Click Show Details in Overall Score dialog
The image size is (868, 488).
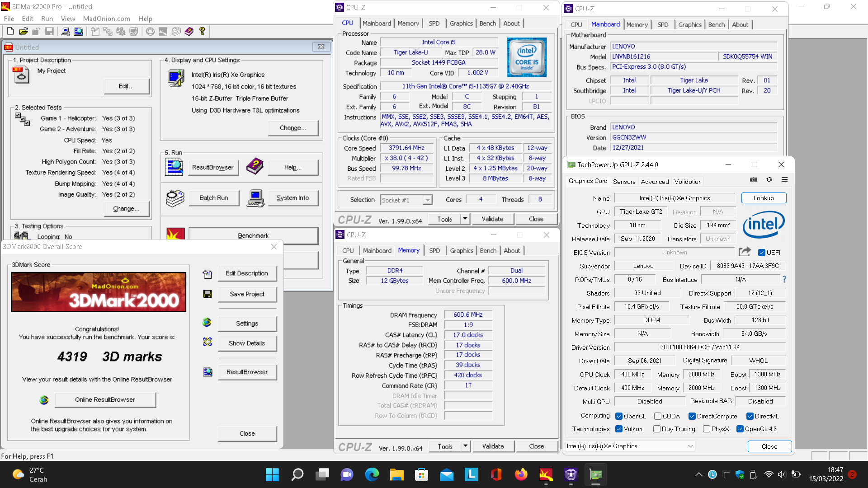[x=247, y=343]
